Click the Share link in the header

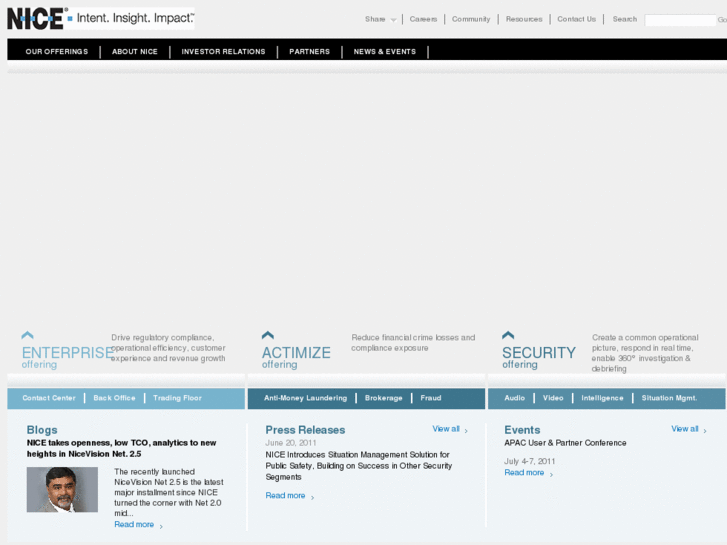pos(375,19)
